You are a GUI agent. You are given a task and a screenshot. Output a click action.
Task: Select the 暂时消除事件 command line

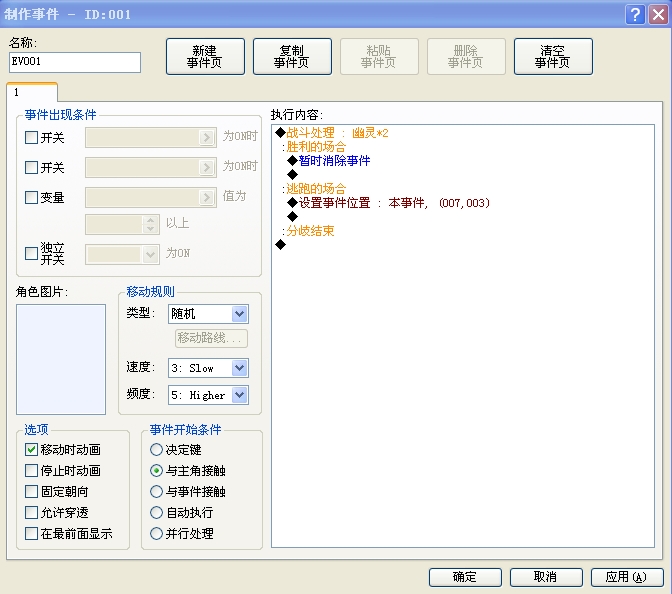point(329,161)
